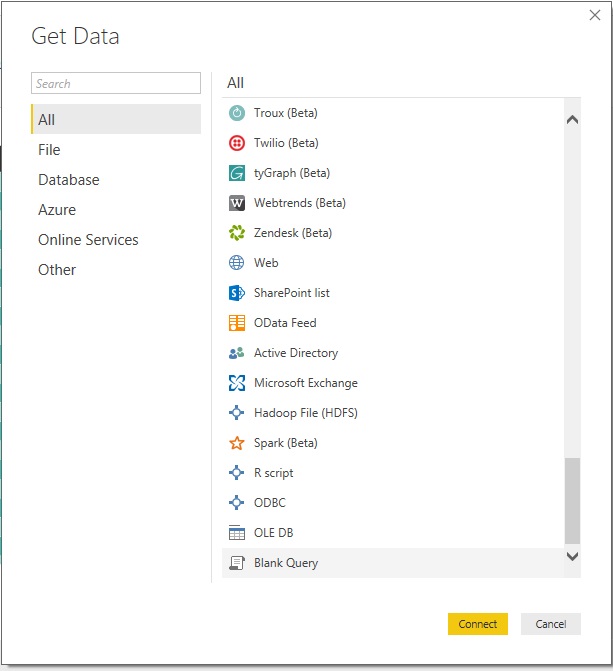The image size is (613, 671).
Task: Choose the Active Directory label
Action: tap(296, 353)
